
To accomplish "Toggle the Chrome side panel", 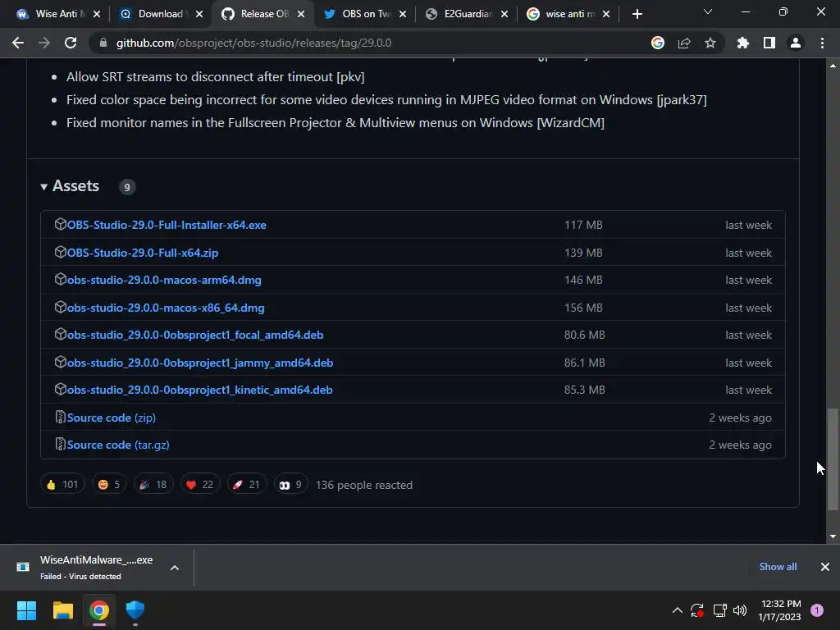I will [769, 43].
